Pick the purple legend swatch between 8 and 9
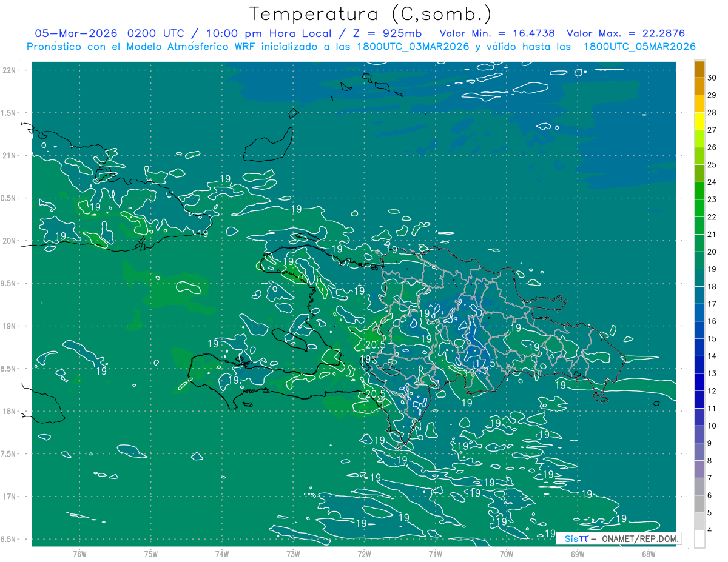The image size is (728, 562). tap(700, 452)
